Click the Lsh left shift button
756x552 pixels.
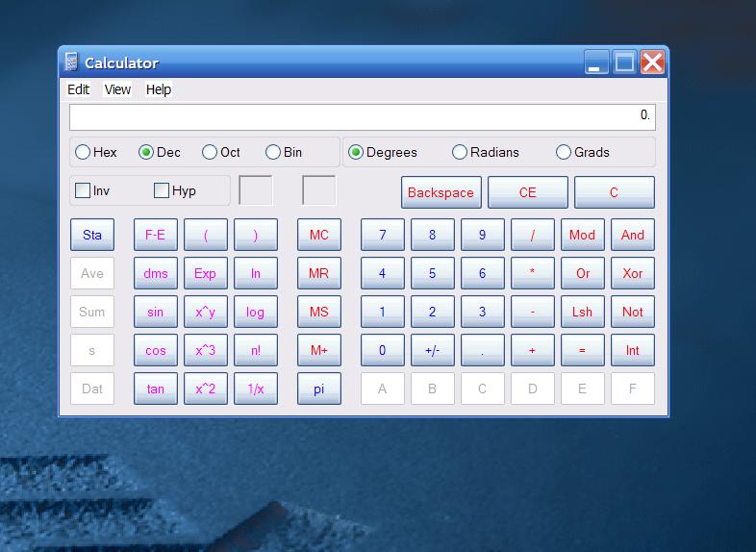583,312
